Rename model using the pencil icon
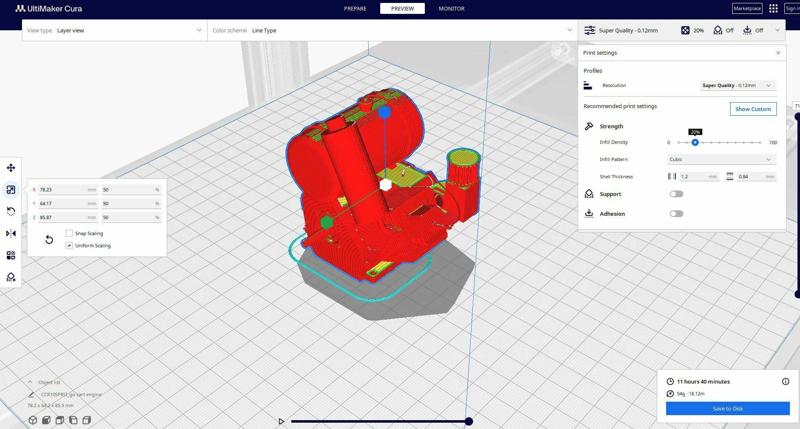This screenshot has height=429, width=800. (x=32, y=394)
